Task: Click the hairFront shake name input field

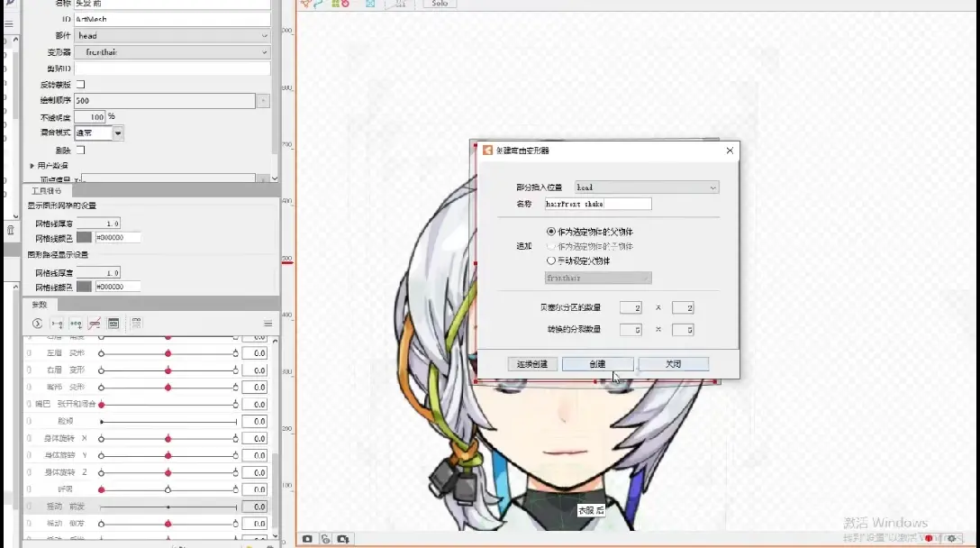Action: tap(597, 204)
